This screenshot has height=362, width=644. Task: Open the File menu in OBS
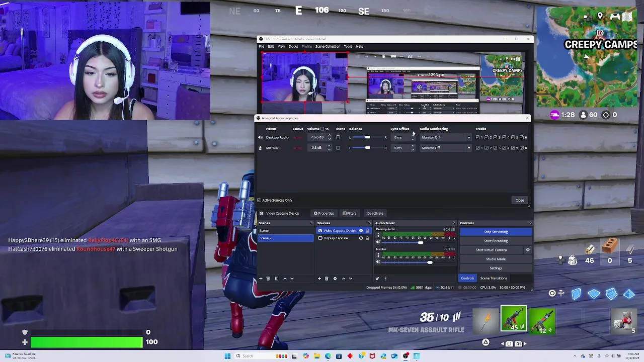(262, 46)
